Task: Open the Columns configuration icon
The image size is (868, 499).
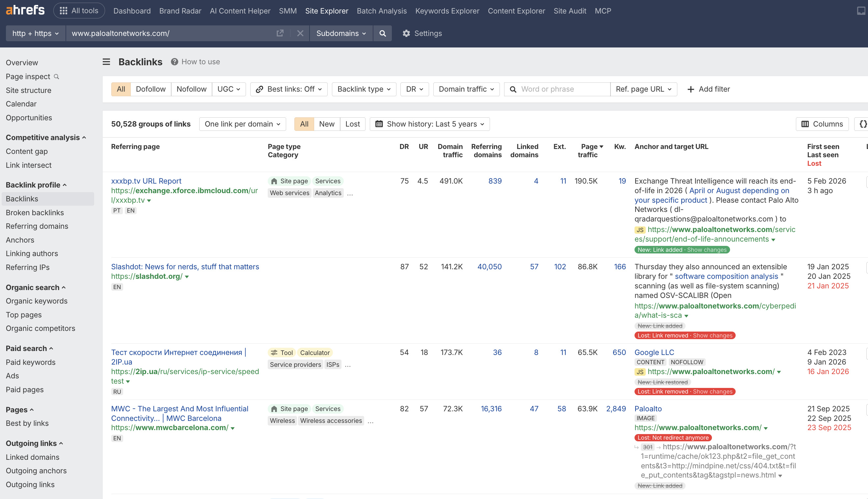Action: 822,124
